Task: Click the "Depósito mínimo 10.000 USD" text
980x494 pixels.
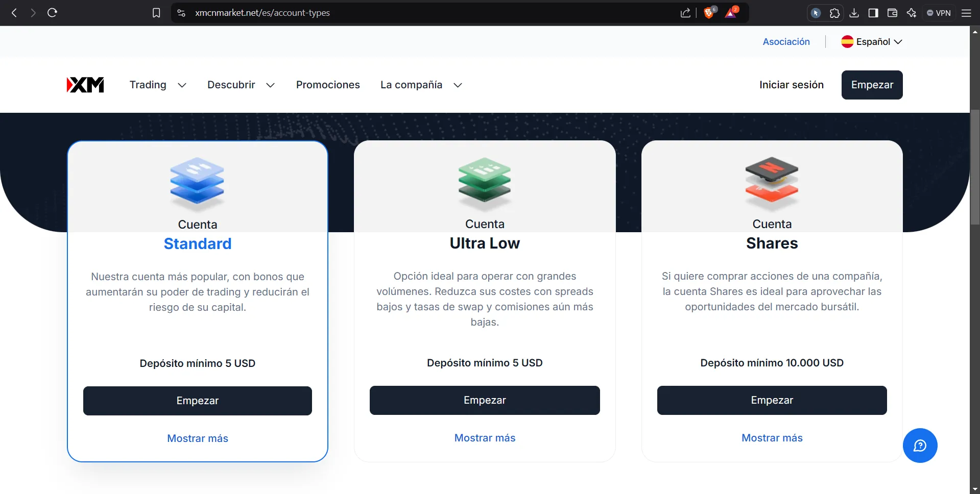Action: (x=772, y=363)
